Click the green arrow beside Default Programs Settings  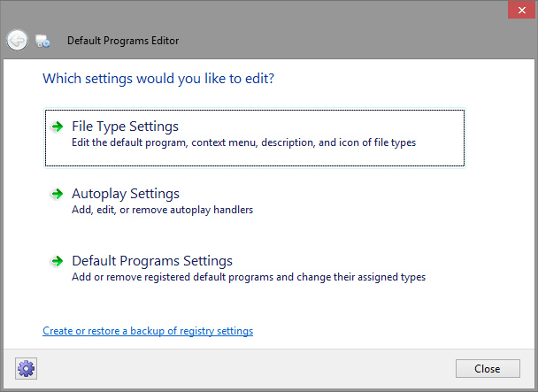click(x=58, y=261)
